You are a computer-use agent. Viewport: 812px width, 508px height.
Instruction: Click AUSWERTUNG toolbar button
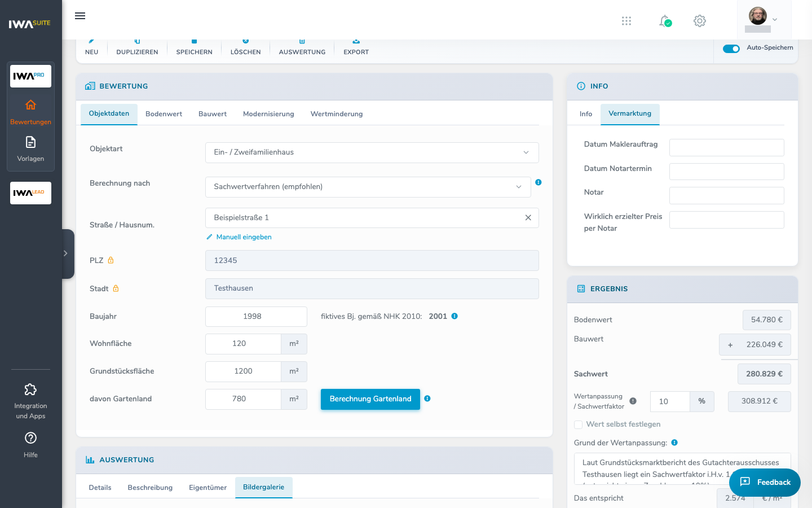302,48
